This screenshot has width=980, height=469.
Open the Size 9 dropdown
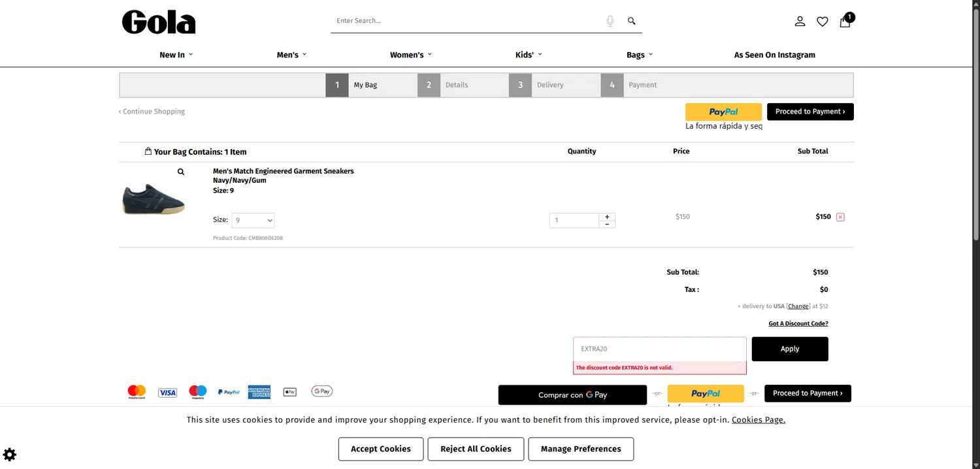coord(253,221)
